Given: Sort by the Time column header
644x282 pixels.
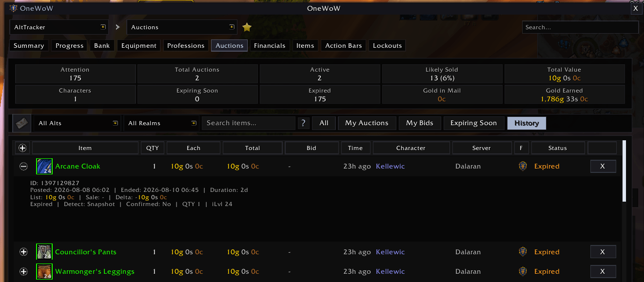Looking at the screenshot, I should click(x=355, y=148).
